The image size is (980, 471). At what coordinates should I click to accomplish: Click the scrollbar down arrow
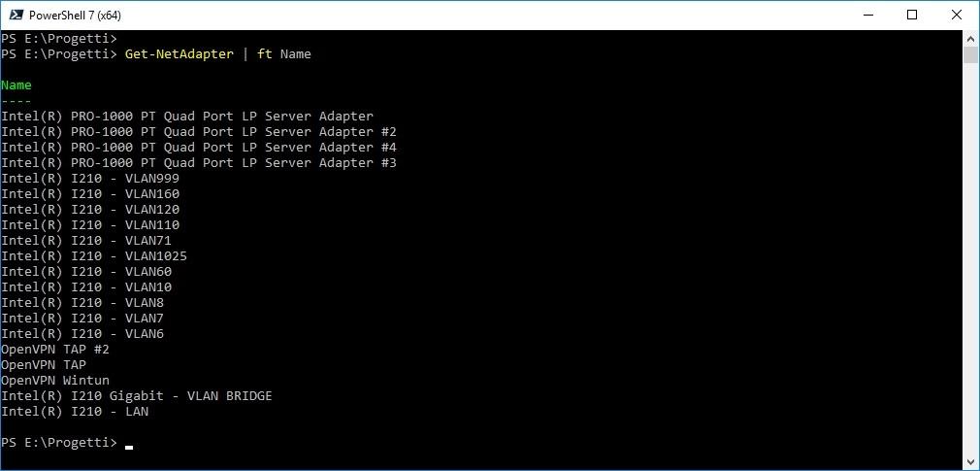(x=970, y=462)
